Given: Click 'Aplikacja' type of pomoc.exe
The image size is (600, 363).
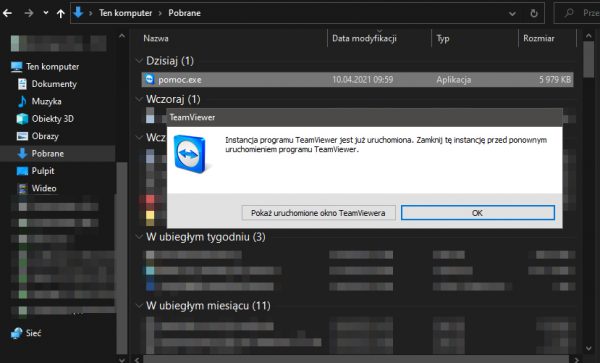Looking at the screenshot, I should click(x=453, y=80).
